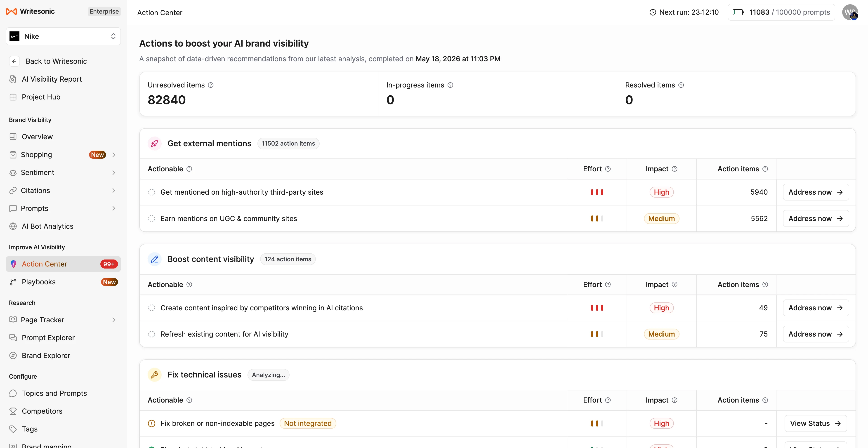The width and height of the screenshot is (868, 448).
Task: Address now for UGC & community sites
Action: click(815, 219)
